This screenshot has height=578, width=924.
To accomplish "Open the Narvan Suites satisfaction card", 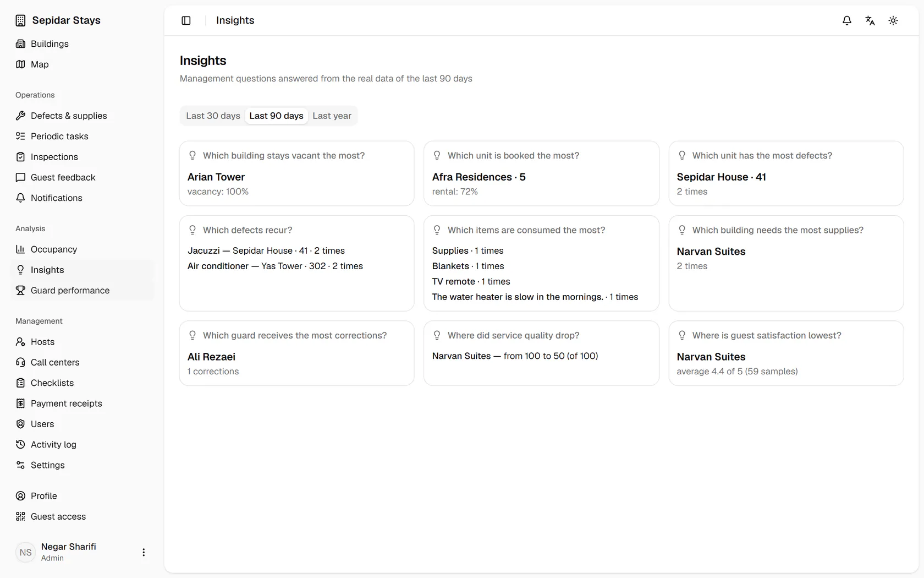I will tap(786, 353).
